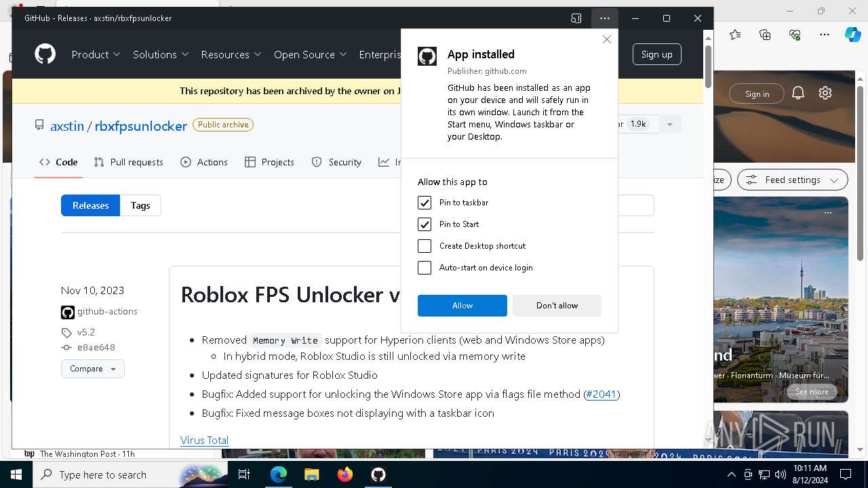
Task: Show hidden system tray icons
Action: 732,474
